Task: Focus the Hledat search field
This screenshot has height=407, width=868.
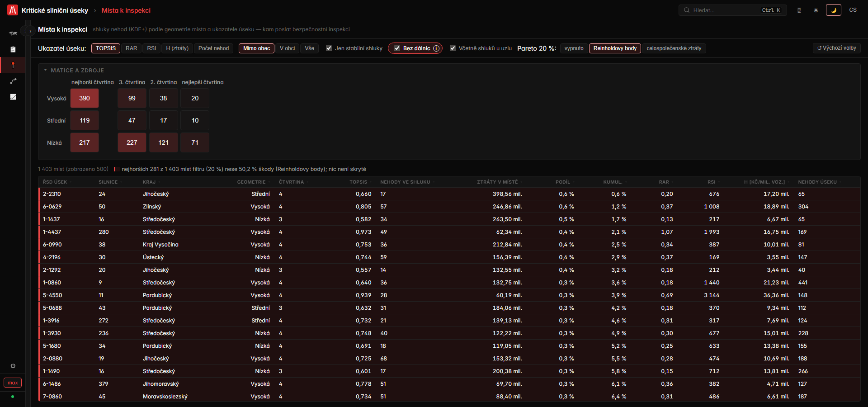Action: pos(732,10)
